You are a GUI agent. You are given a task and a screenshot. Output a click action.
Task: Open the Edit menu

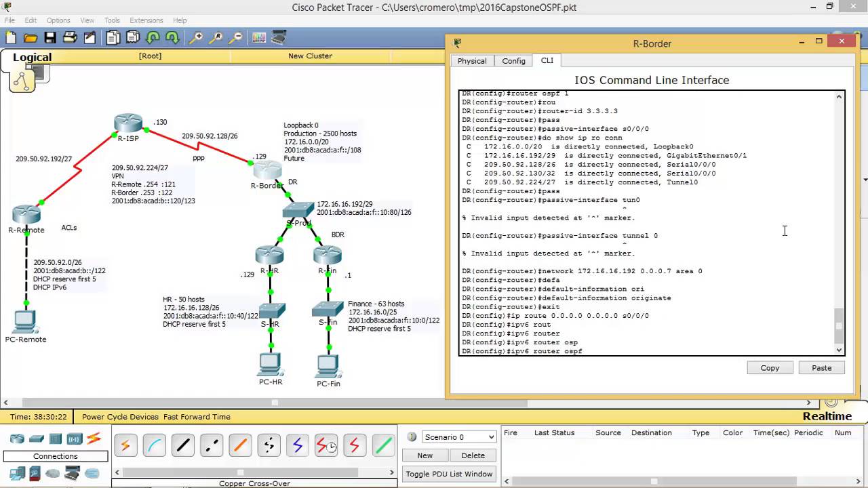[x=30, y=20]
